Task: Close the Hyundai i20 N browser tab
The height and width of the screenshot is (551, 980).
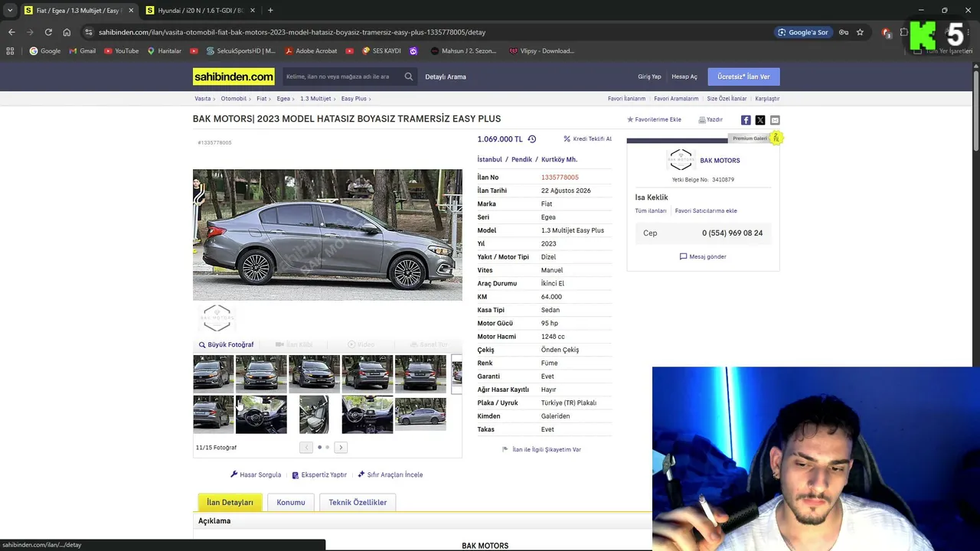Action: pyautogui.click(x=252, y=11)
